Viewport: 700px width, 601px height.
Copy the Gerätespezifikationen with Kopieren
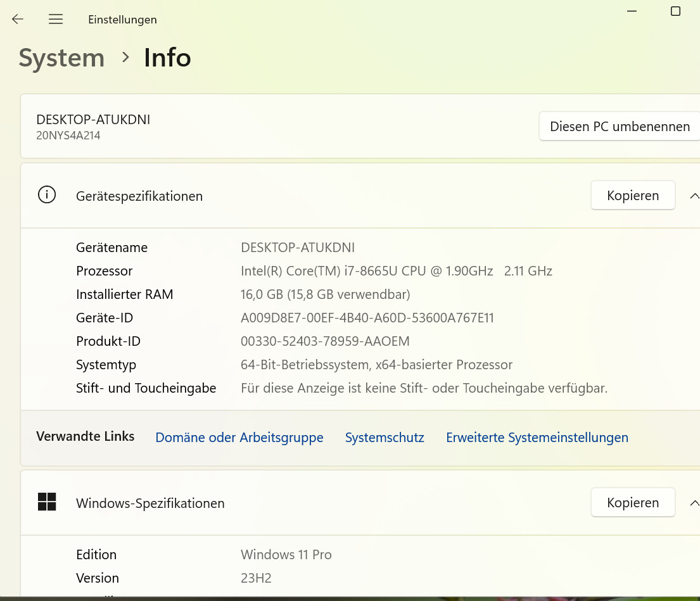[x=633, y=196]
